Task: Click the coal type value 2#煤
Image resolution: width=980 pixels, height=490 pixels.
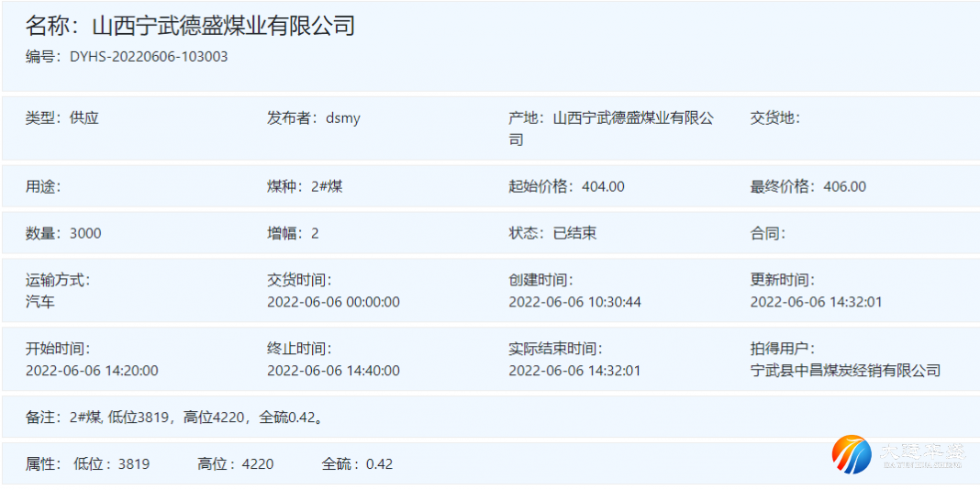Action: (x=327, y=186)
